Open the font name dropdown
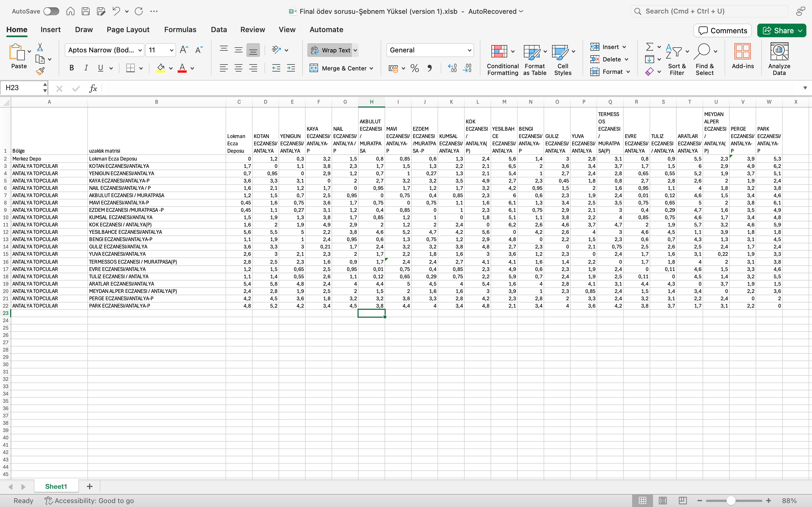Viewport: 812px width, 507px height. coord(140,50)
